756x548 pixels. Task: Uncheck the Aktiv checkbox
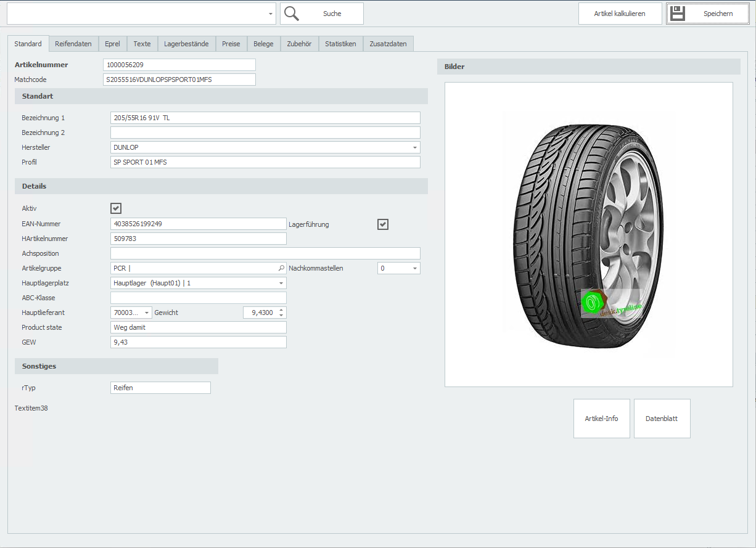[116, 208]
